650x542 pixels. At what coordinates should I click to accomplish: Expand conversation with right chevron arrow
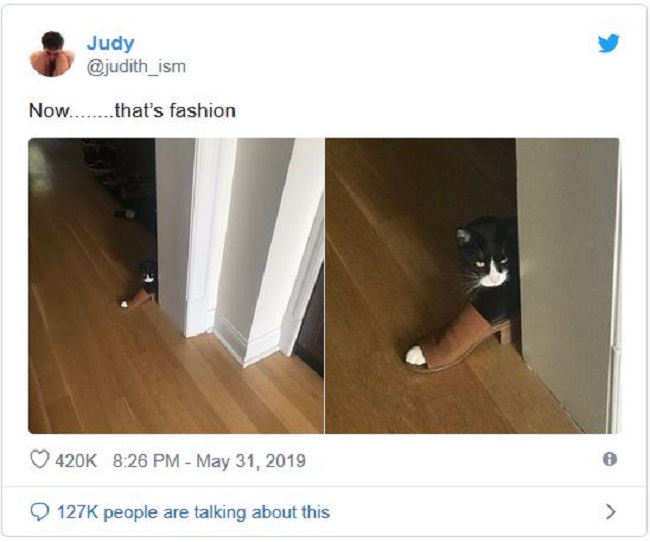point(611,511)
